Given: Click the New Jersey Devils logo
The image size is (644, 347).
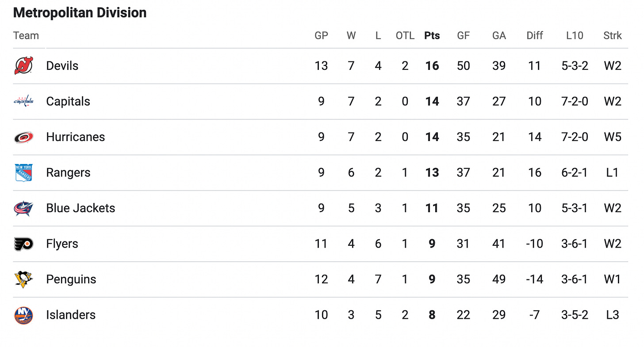Looking at the screenshot, I should click(23, 66).
